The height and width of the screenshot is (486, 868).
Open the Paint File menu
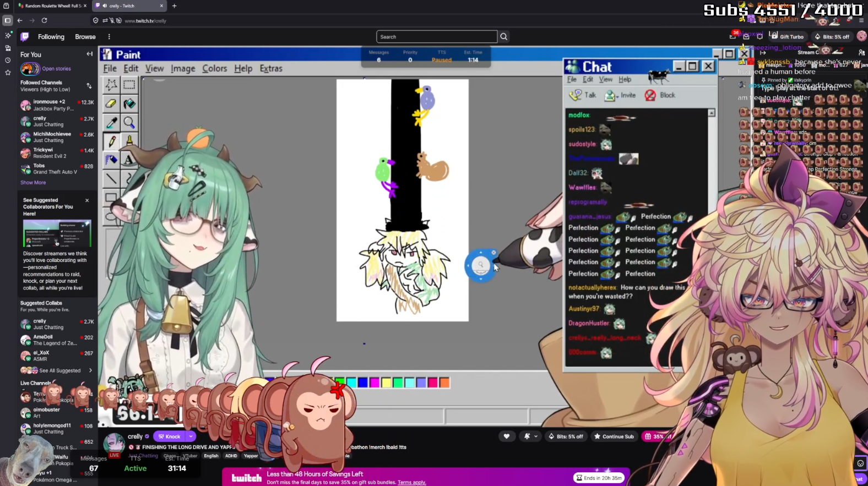[x=110, y=69]
